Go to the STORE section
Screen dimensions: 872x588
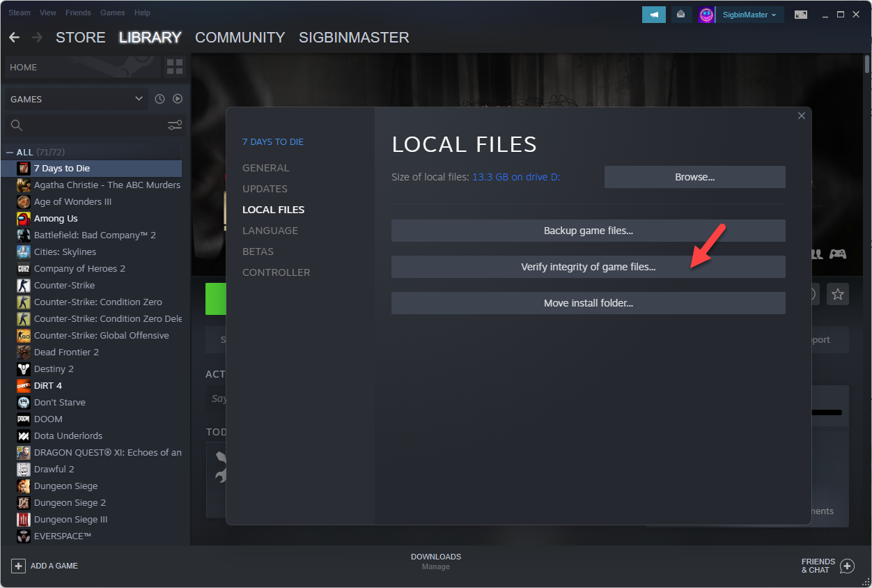click(81, 38)
